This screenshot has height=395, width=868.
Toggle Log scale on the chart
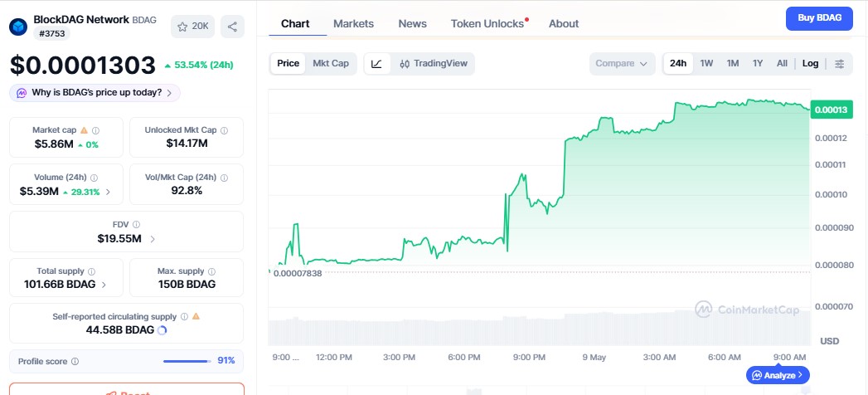coord(810,63)
